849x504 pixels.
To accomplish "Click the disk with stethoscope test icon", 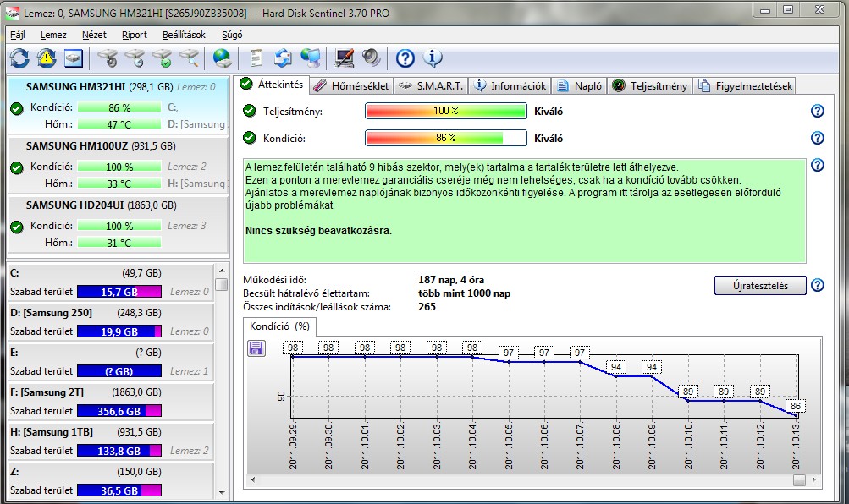I will pyautogui.click(x=108, y=58).
